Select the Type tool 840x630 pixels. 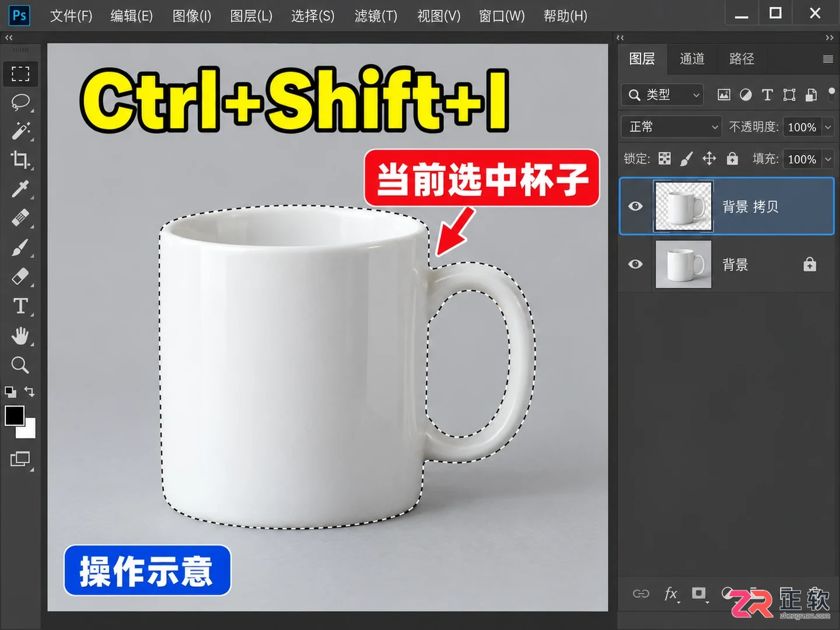(x=20, y=306)
